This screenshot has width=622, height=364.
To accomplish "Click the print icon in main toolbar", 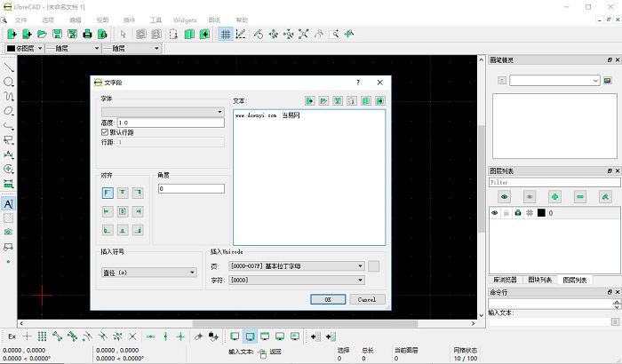I will 87,34.
